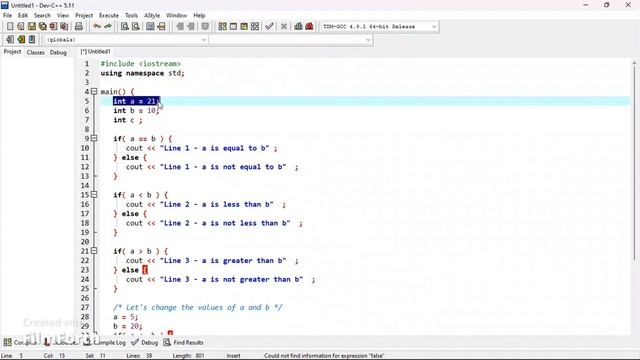Select the [*] Untitled1 editor tab
Screen dimensions: 640x360
96,51
